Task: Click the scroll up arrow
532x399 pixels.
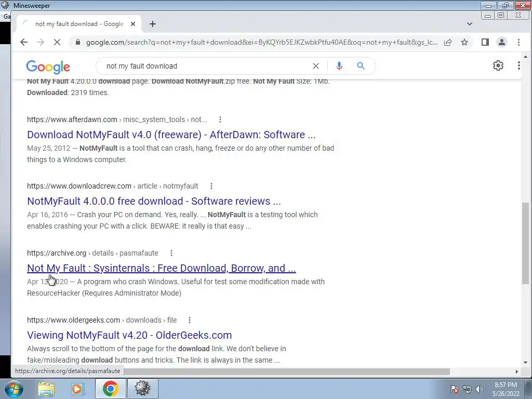Action: [526, 57]
